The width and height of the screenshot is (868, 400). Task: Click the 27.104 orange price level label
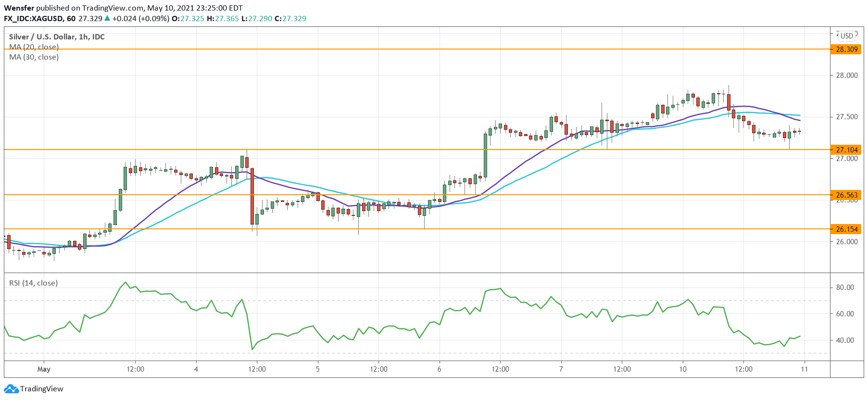click(x=846, y=150)
